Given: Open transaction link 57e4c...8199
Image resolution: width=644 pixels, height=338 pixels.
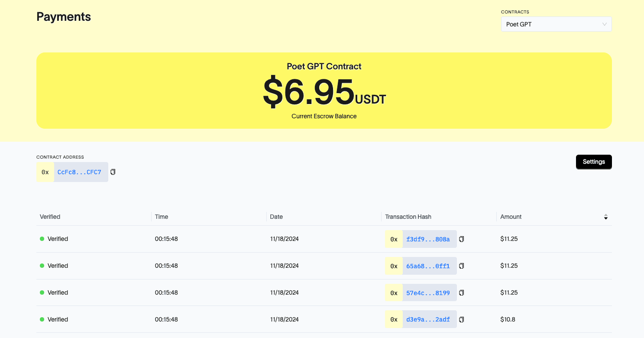Looking at the screenshot, I should coord(428,293).
